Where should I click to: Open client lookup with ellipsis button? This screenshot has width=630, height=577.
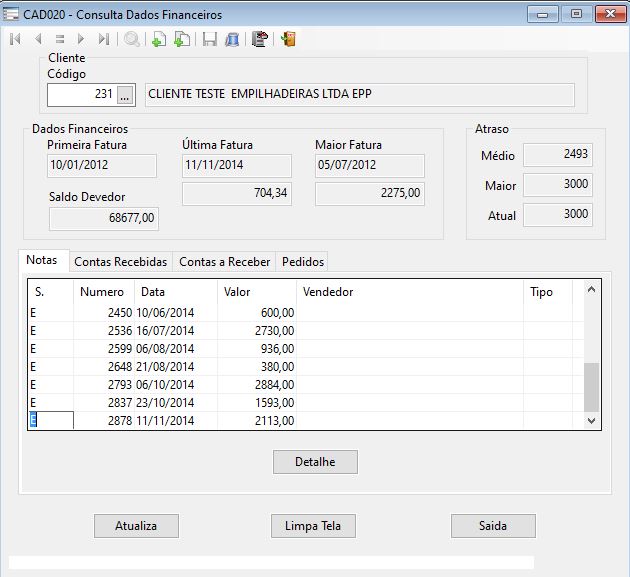click(x=125, y=95)
